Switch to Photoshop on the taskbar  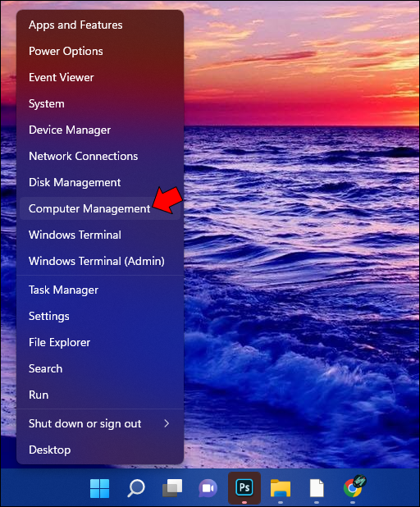pyautogui.click(x=244, y=487)
